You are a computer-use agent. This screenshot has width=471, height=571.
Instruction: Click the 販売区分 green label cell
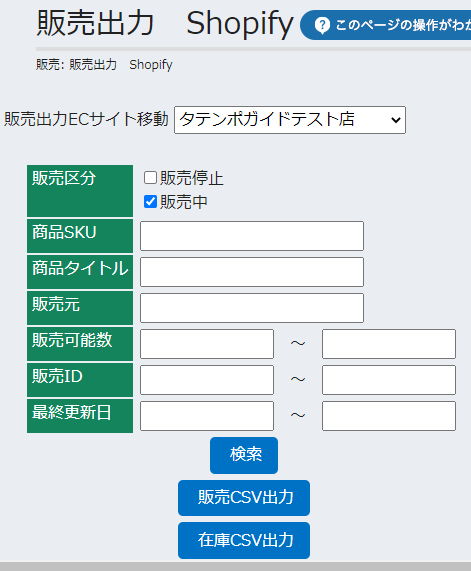point(80,191)
